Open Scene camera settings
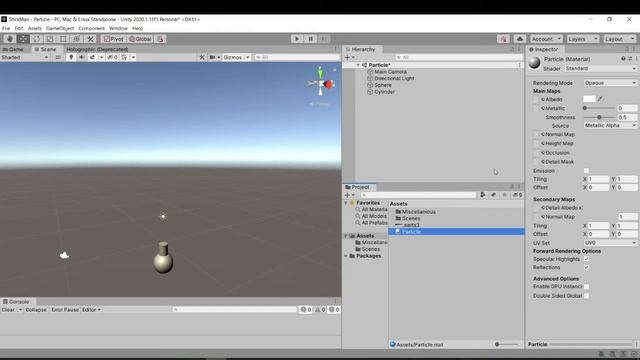The width and height of the screenshot is (640, 360). click(x=212, y=57)
